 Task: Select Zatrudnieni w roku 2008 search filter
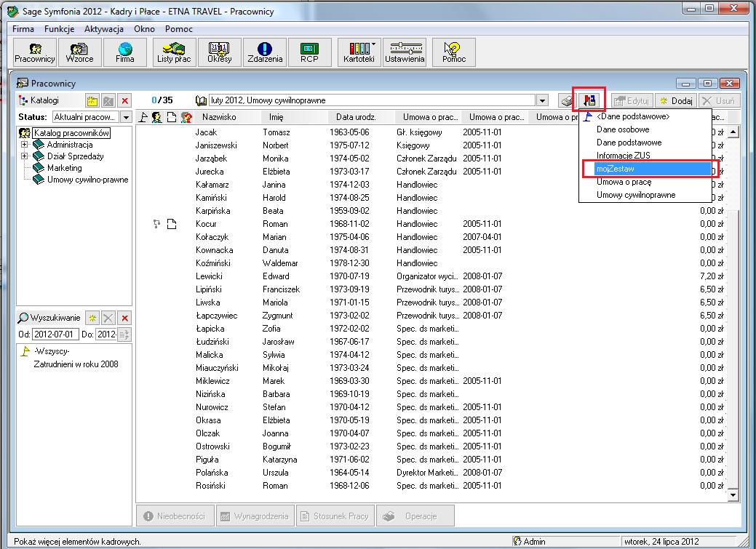[x=76, y=364]
